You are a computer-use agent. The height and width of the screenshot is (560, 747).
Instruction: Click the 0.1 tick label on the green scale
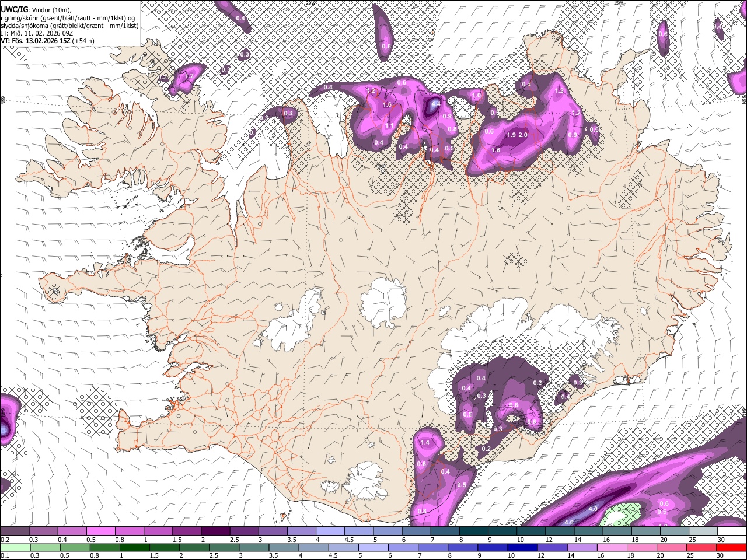5,555
